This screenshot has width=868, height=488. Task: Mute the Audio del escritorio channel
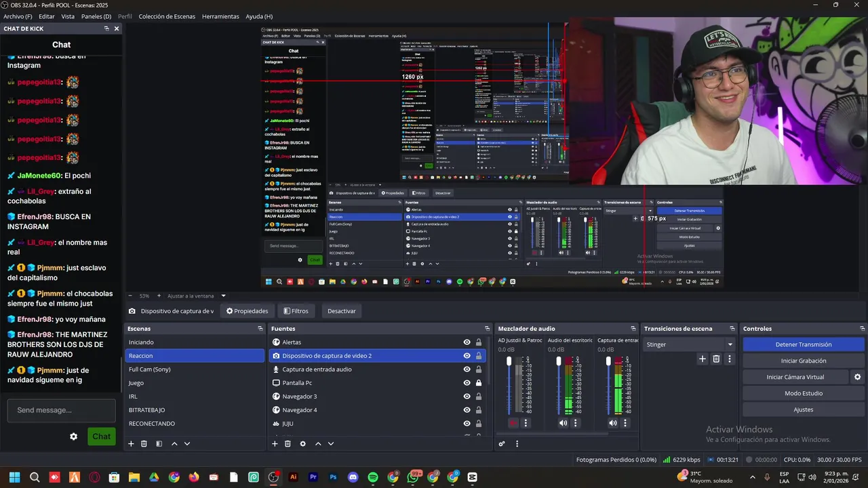pyautogui.click(x=563, y=423)
